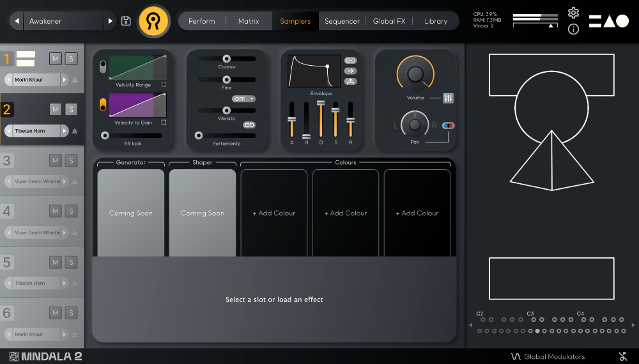Disable the Velocity to Gain switch
Screen dimensions: 639x364
[x=103, y=105]
